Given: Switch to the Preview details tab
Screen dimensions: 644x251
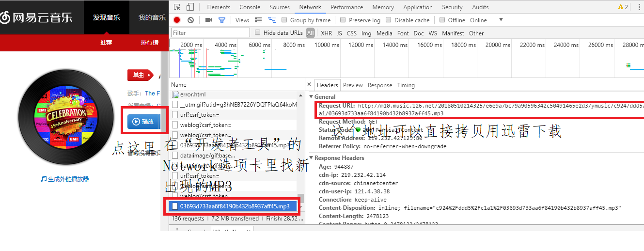Looking at the screenshot, I should pyautogui.click(x=353, y=85).
